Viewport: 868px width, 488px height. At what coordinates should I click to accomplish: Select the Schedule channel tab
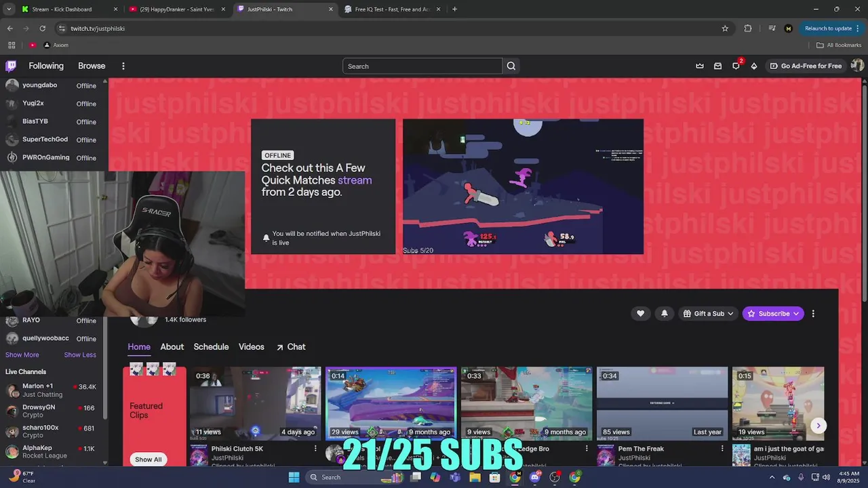pyautogui.click(x=211, y=346)
